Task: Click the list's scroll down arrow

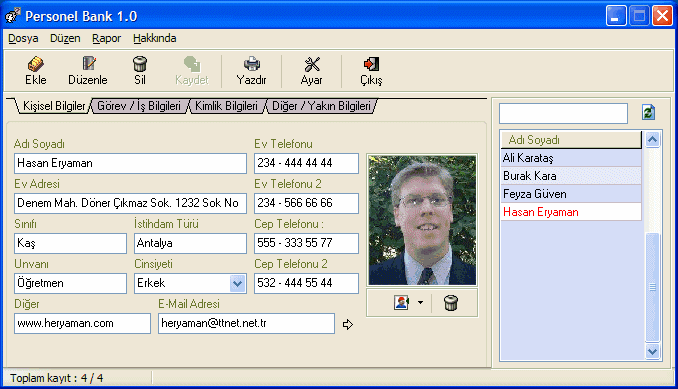Action: (x=652, y=351)
